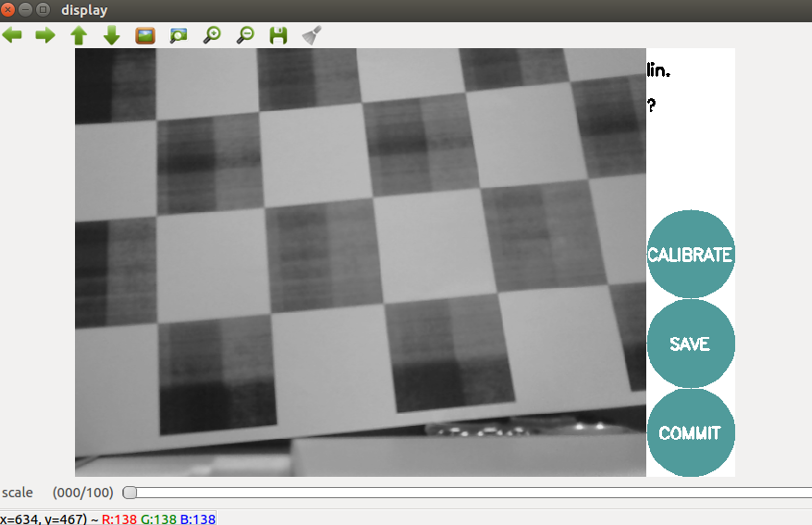Click the pan up green arrow
This screenshot has height=525, width=812.
coord(79,35)
